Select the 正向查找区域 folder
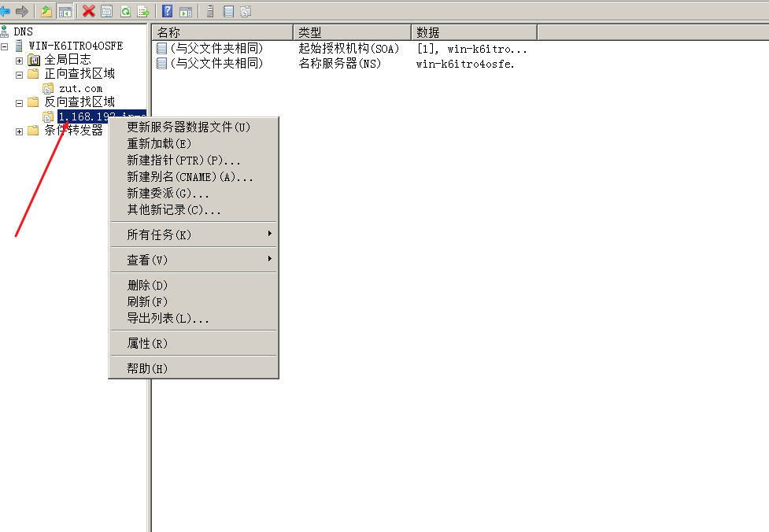The width and height of the screenshot is (769, 532). pos(79,74)
